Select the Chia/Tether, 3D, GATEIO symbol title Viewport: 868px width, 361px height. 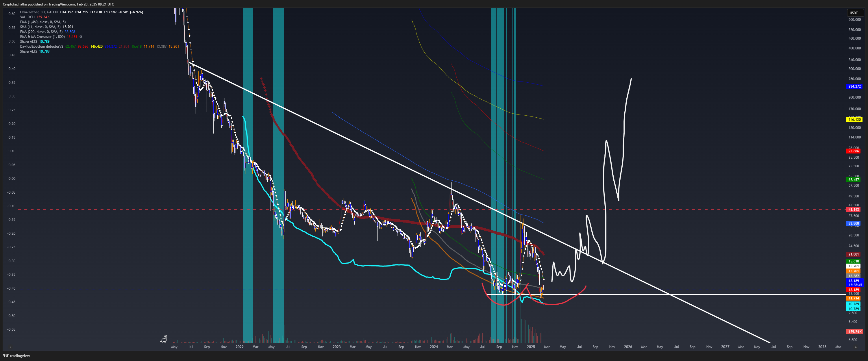tap(39, 12)
